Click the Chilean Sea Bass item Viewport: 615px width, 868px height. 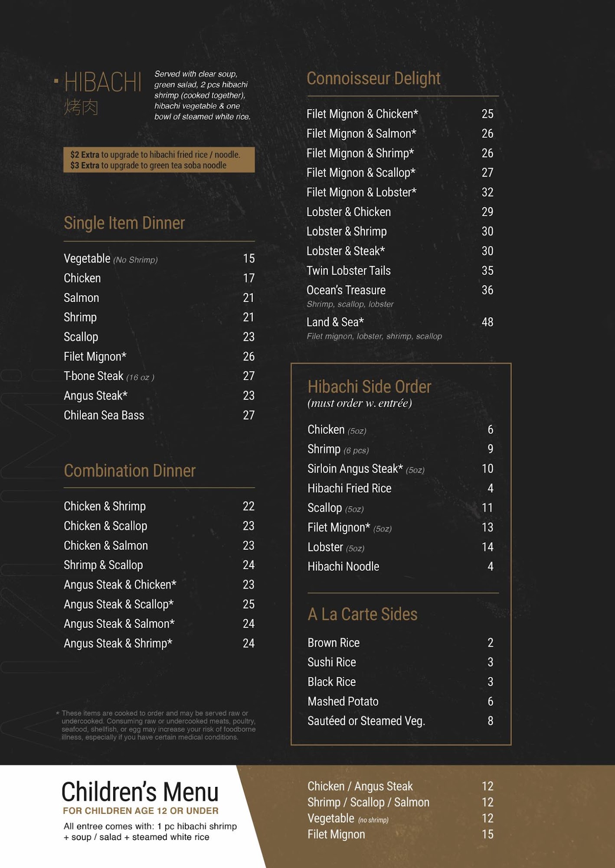[104, 415]
